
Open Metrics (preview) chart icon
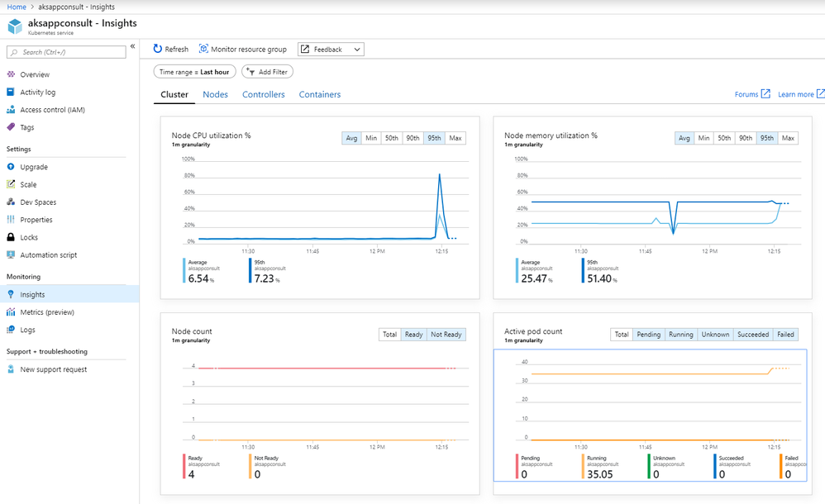pyautogui.click(x=11, y=312)
